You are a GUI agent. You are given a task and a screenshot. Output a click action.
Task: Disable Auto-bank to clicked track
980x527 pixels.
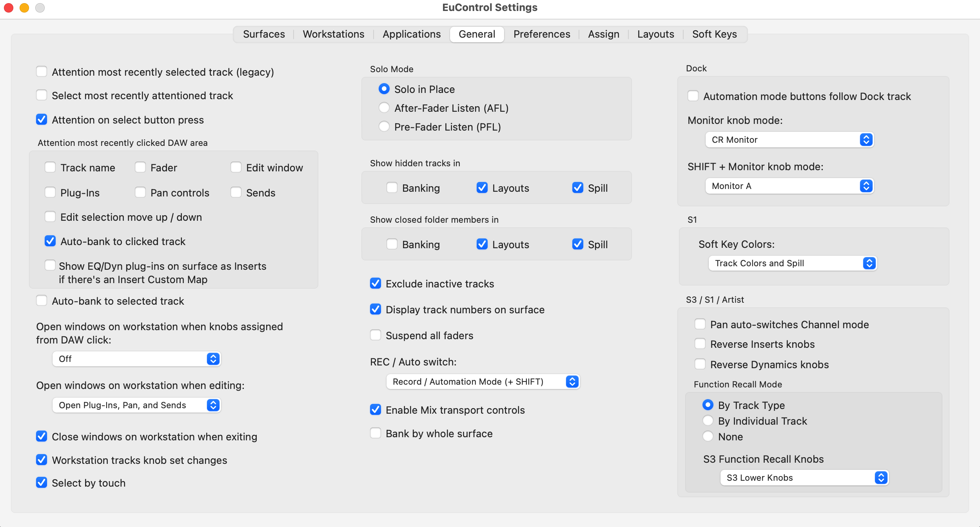click(50, 241)
